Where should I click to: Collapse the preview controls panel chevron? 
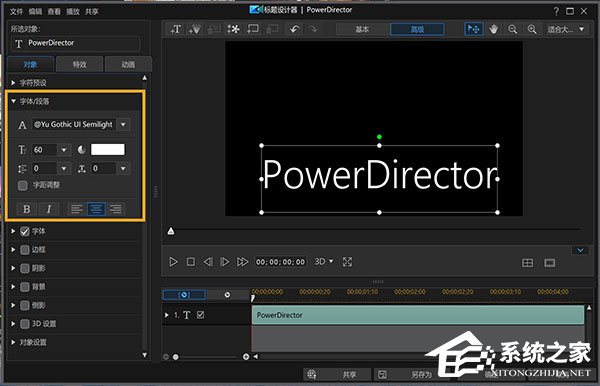[580, 250]
